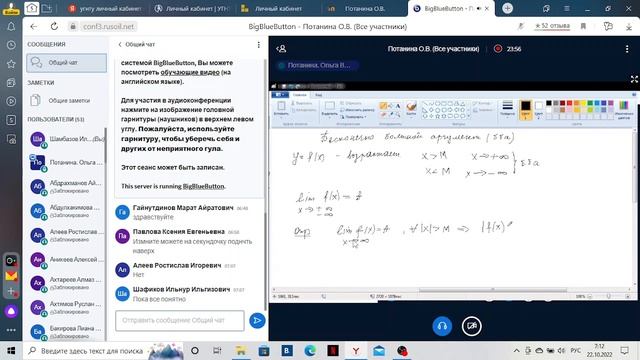Make the presentation fullscreen
Viewport: 640px width, 360px height.
(634, 79)
